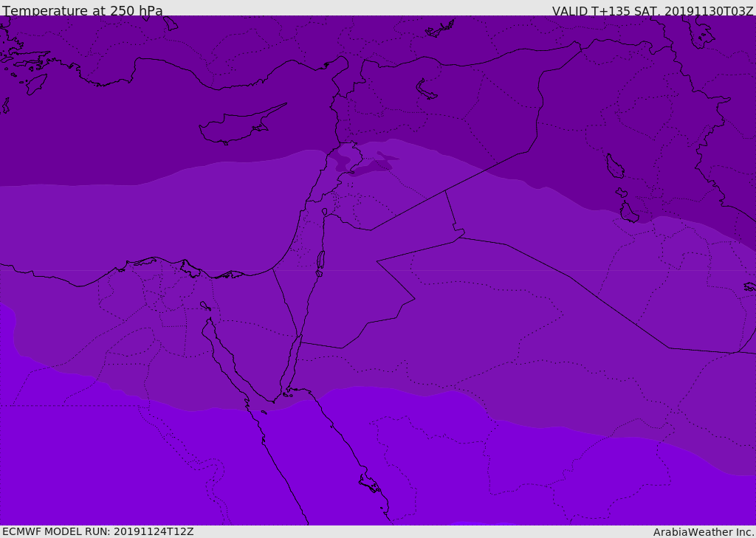Click the 'ECMWF MODEL RUN: 20191124T12Z' label
This screenshot has height=538, width=756.
(98, 531)
